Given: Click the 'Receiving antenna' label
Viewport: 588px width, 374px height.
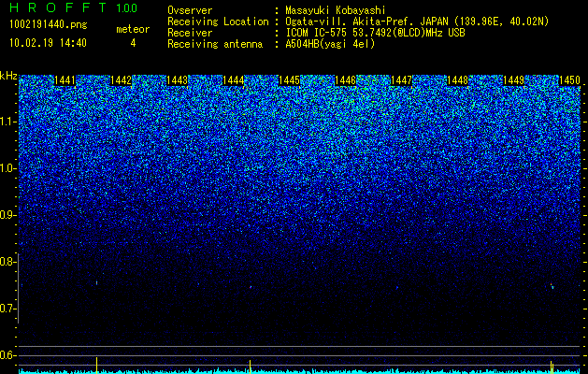Looking at the screenshot, I should click(215, 44).
